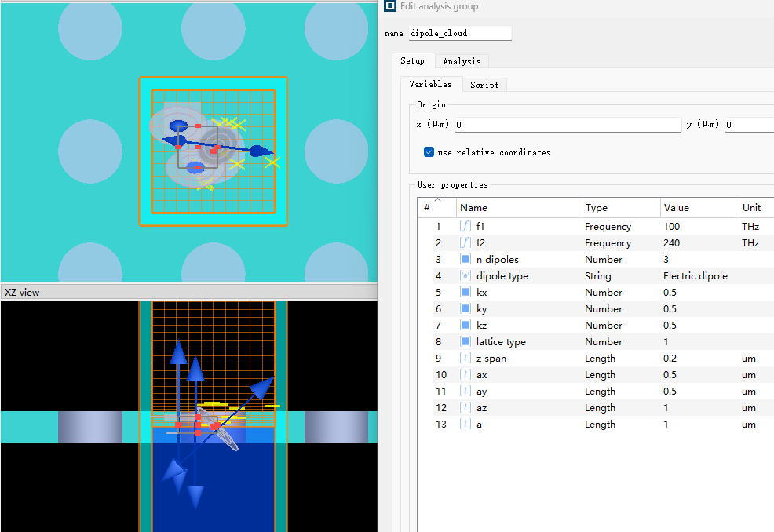Click the Origin y (μm) input field
Screen dimensions: 774x532
coord(749,125)
